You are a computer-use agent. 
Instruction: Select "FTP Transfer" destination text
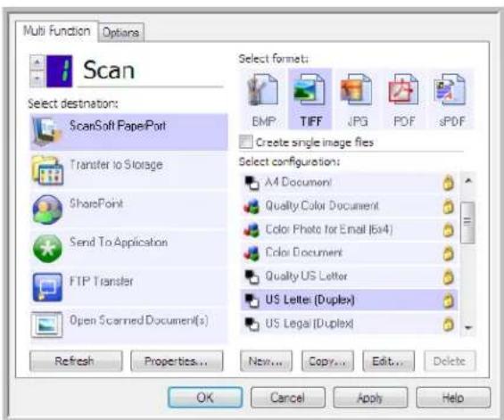click(102, 281)
